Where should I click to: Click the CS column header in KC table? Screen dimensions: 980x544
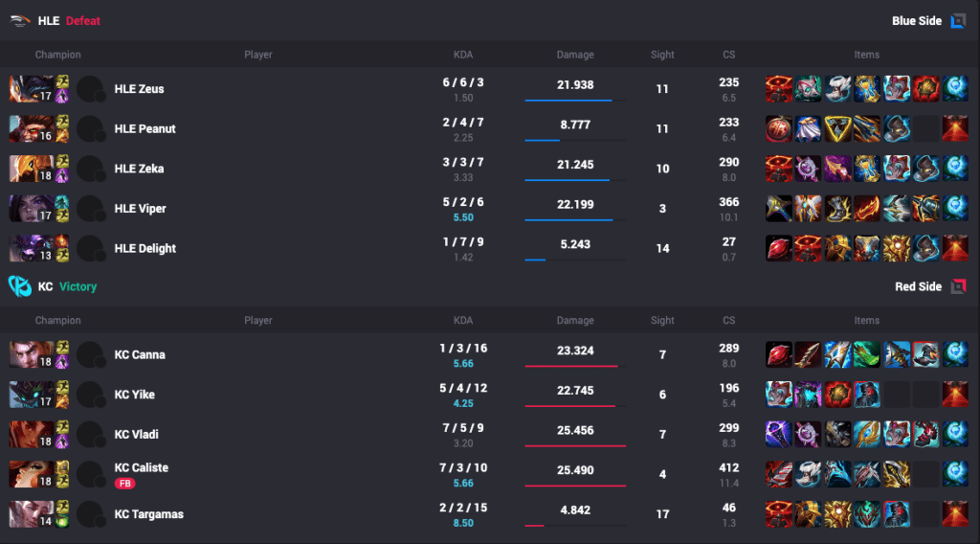point(729,321)
